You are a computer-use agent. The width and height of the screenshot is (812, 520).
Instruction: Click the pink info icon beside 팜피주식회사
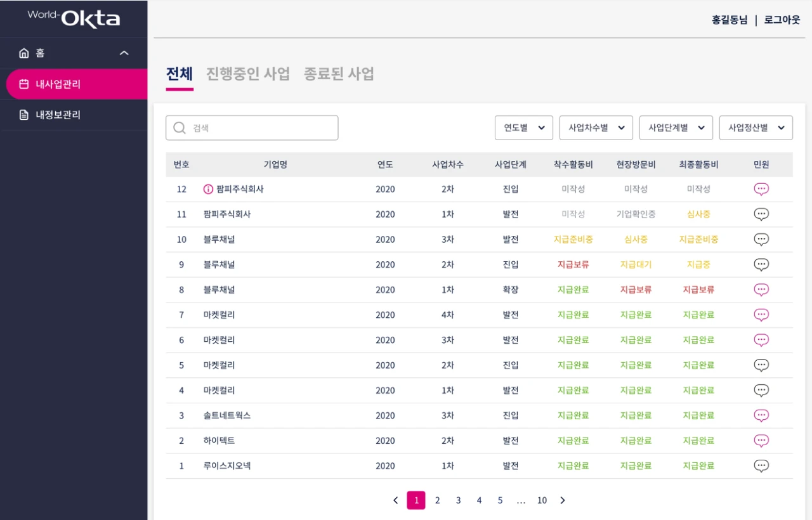[x=208, y=189]
